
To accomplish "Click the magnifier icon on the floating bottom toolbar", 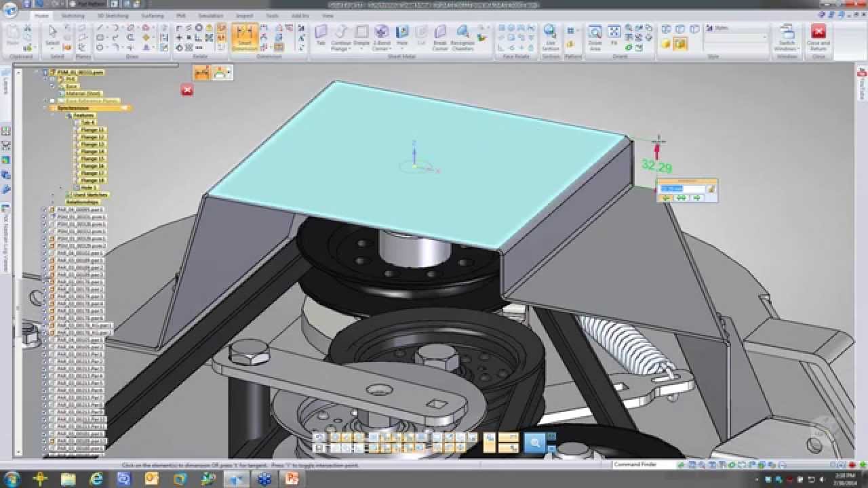I will (x=534, y=443).
